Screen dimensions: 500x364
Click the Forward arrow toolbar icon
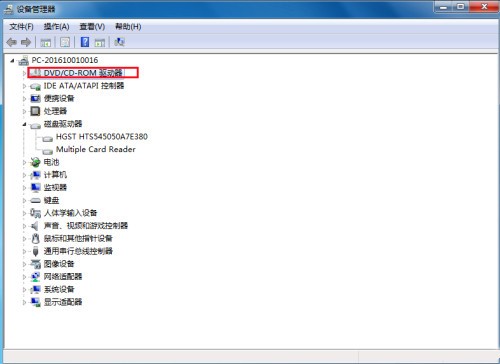(26, 42)
